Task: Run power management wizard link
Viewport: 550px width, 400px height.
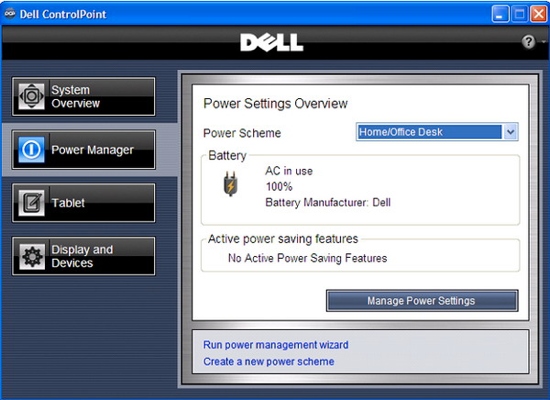Action: point(276,345)
